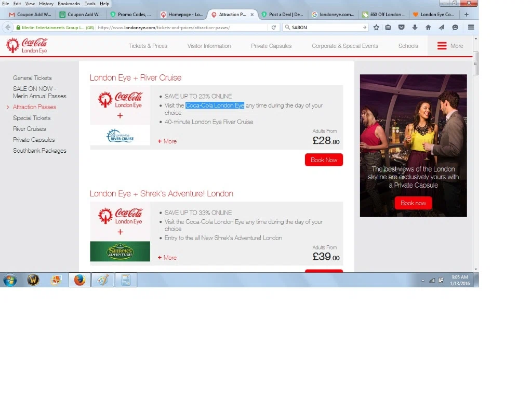
Task: Bookmark this page with the star icon
Action: [376, 28]
